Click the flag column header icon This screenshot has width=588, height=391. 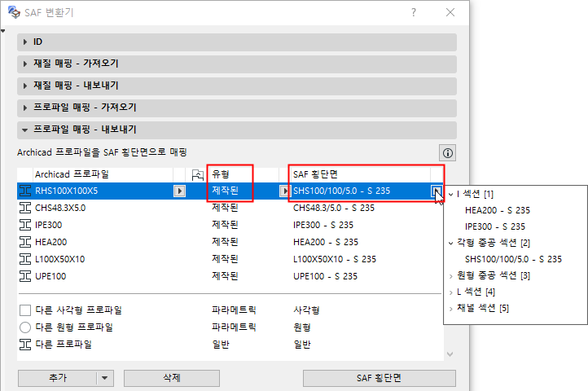click(x=198, y=174)
